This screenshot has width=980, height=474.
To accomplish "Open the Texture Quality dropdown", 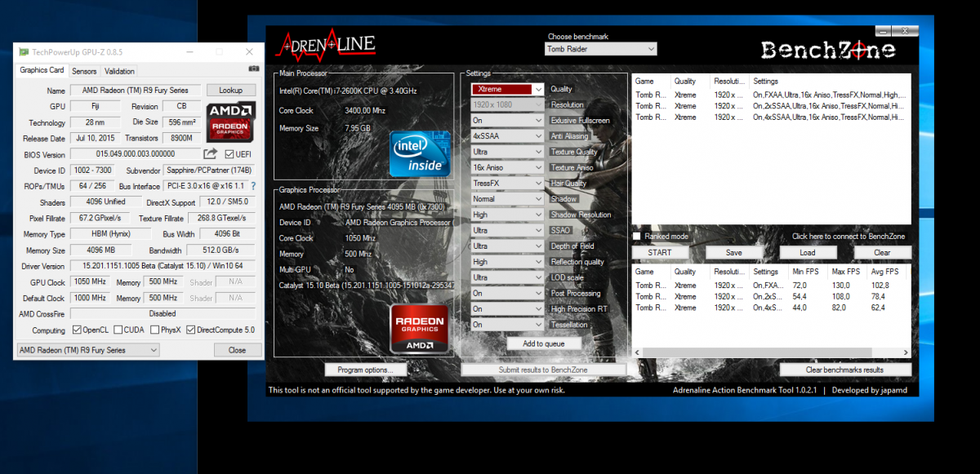I will coord(507,152).
